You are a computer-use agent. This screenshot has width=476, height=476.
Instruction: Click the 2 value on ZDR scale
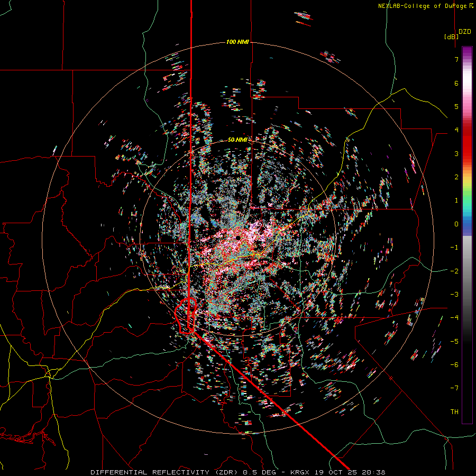[x=456, y=177]
